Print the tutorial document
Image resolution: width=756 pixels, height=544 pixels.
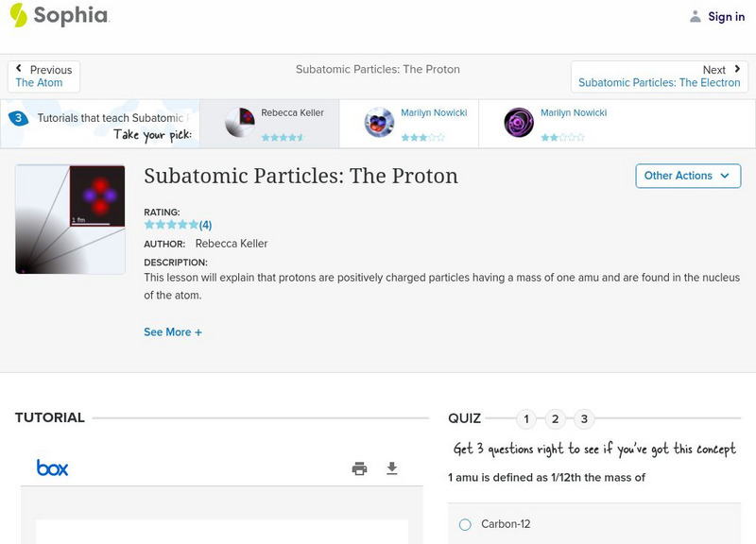(x=359, y=468)
